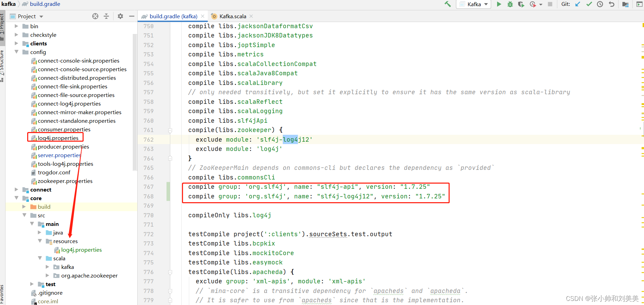Expand the clients folder
The image size is (644, 305).
[16, 43]
